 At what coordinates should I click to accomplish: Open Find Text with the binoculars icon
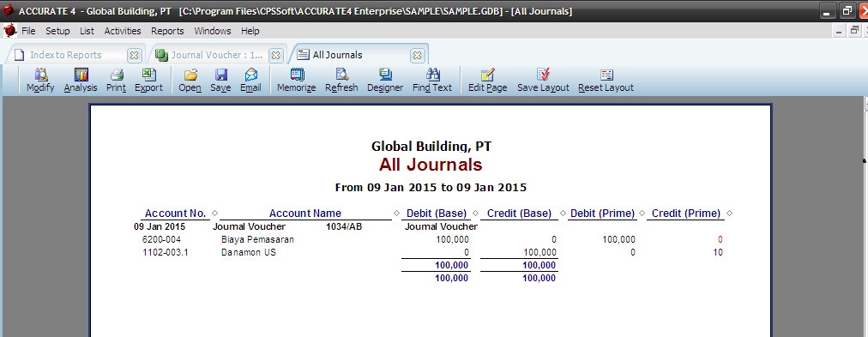(x=432, y=81)
